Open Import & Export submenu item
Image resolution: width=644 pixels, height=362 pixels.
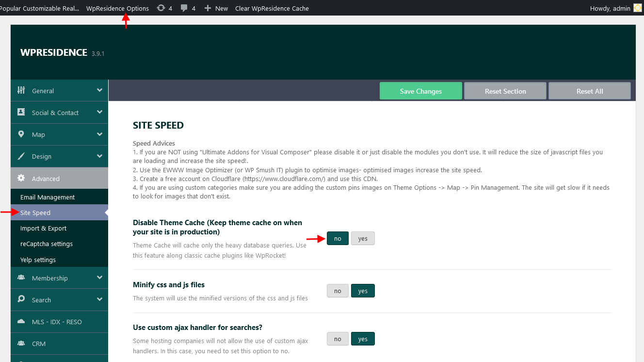click(x=59, y=228)
